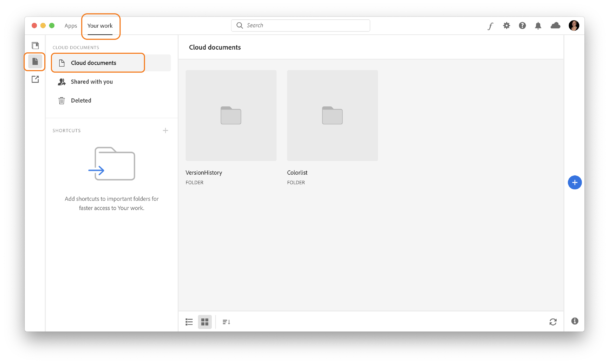Minimize window with yellow button

[43, 25]
